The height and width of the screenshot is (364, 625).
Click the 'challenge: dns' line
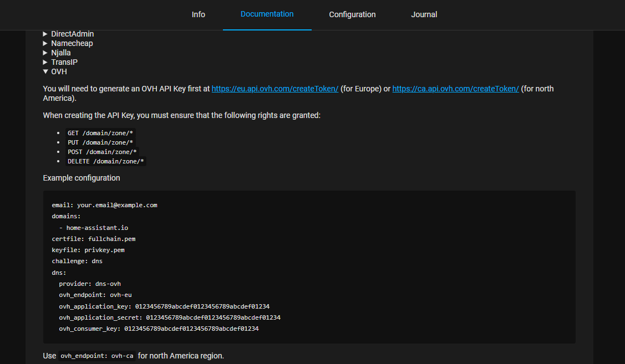coord(77,262)
